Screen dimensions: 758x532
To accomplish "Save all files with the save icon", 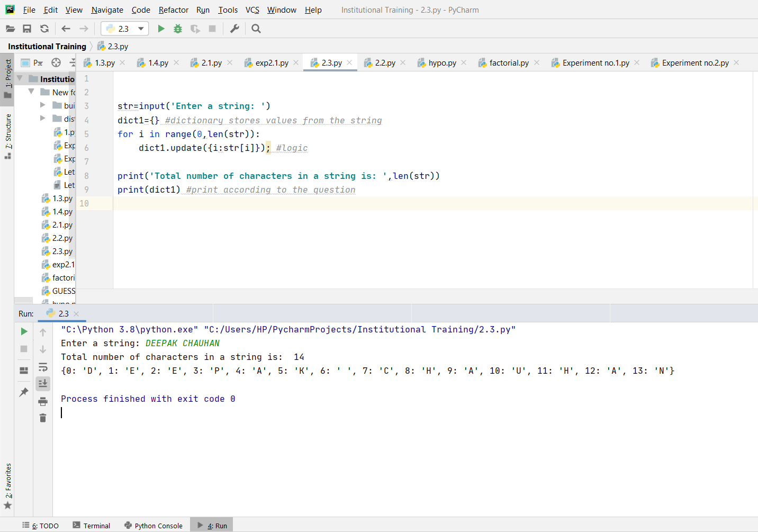I will pos(27,29).
